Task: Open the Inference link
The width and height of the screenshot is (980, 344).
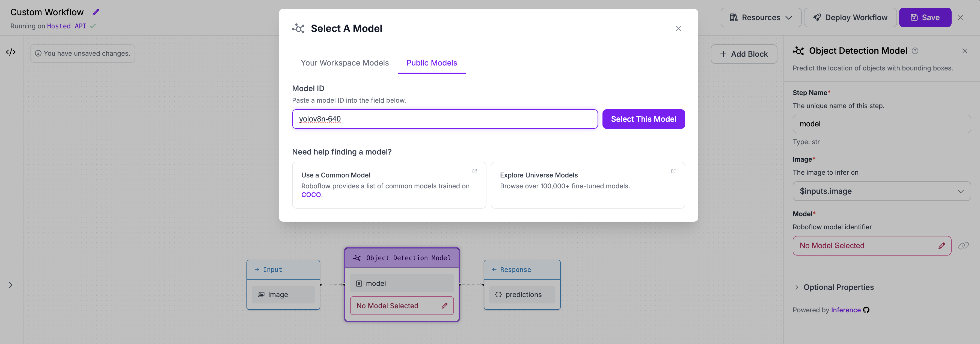Action: [x=845, y=310]
